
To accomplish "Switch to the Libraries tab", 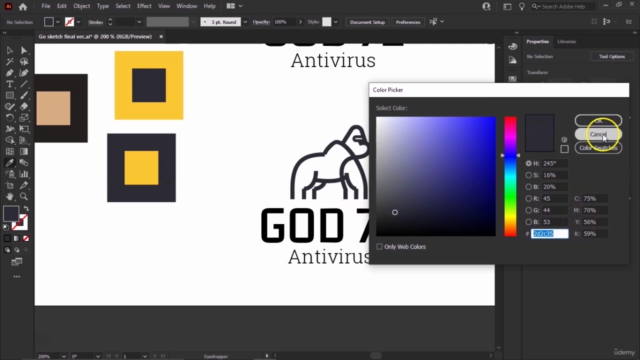I will (x=567, y=42).
